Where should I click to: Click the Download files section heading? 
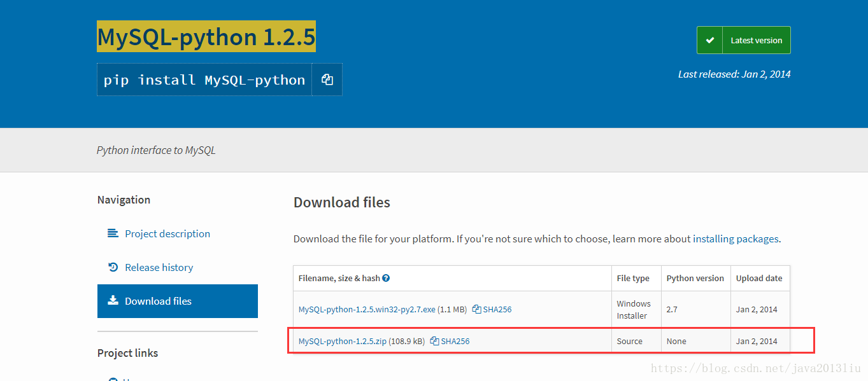click(x=342, y=202)
